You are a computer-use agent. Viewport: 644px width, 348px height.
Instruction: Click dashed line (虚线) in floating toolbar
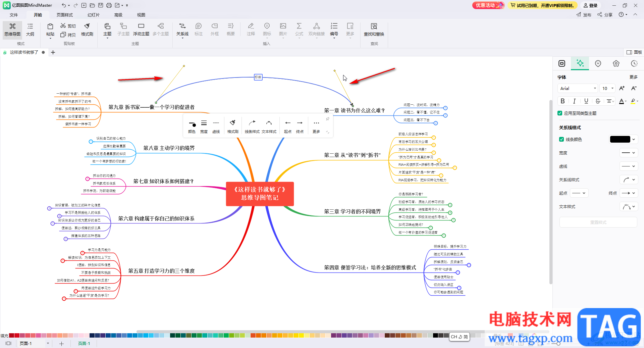(x=216, y=127)
